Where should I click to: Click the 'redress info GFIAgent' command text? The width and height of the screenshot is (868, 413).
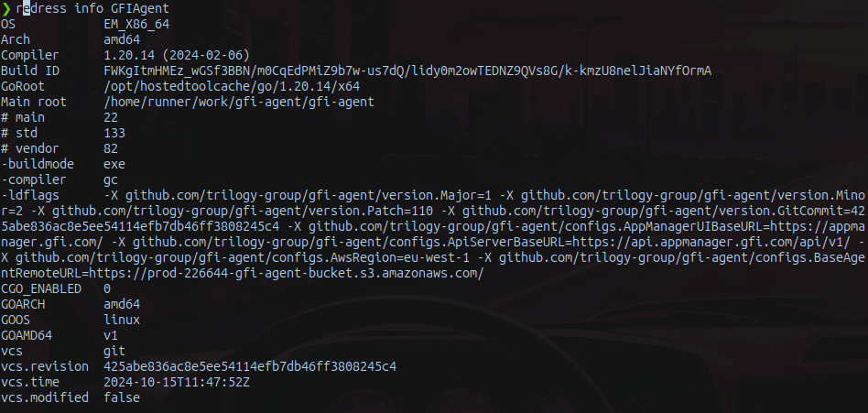[92, 8]
